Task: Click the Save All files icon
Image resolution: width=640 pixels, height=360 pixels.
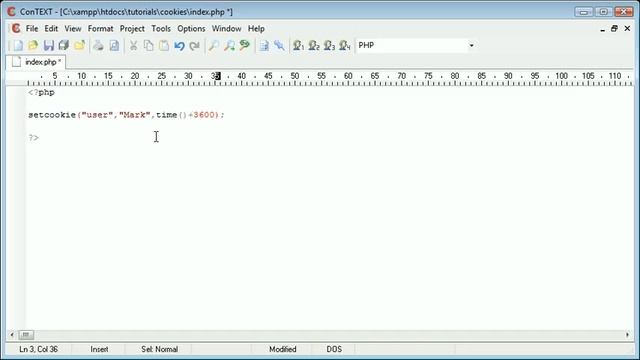Action: (64, 45)
